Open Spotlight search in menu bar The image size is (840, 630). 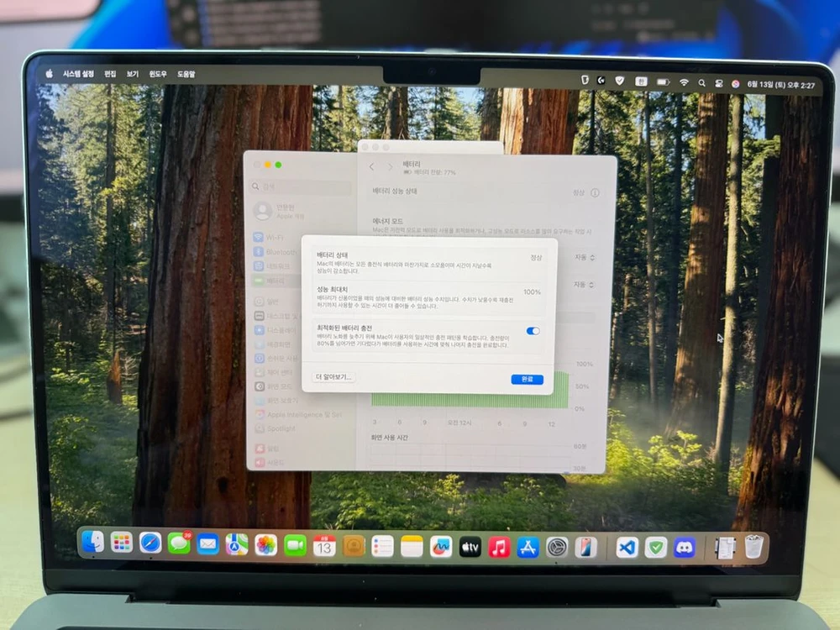[x=701, y=83]
